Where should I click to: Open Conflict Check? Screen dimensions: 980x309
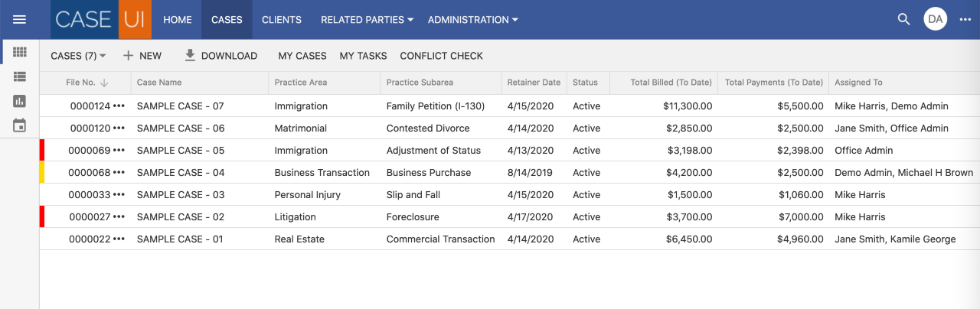[x=441, y=56]
